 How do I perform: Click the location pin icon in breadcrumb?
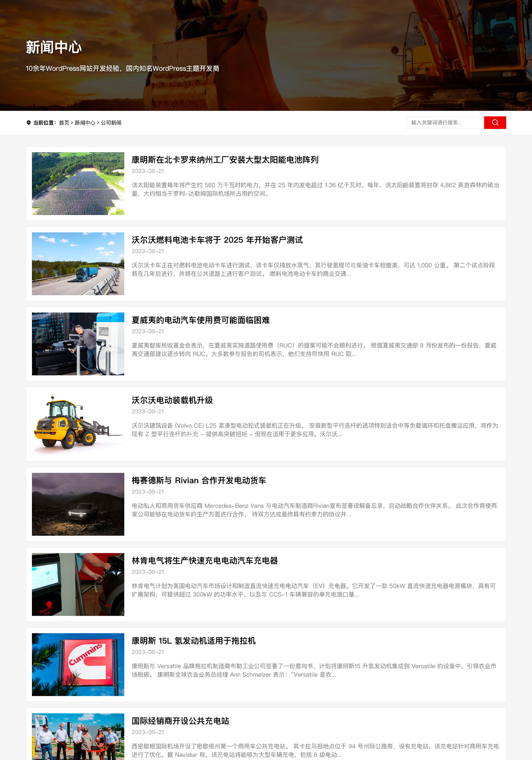coord(28,123)
